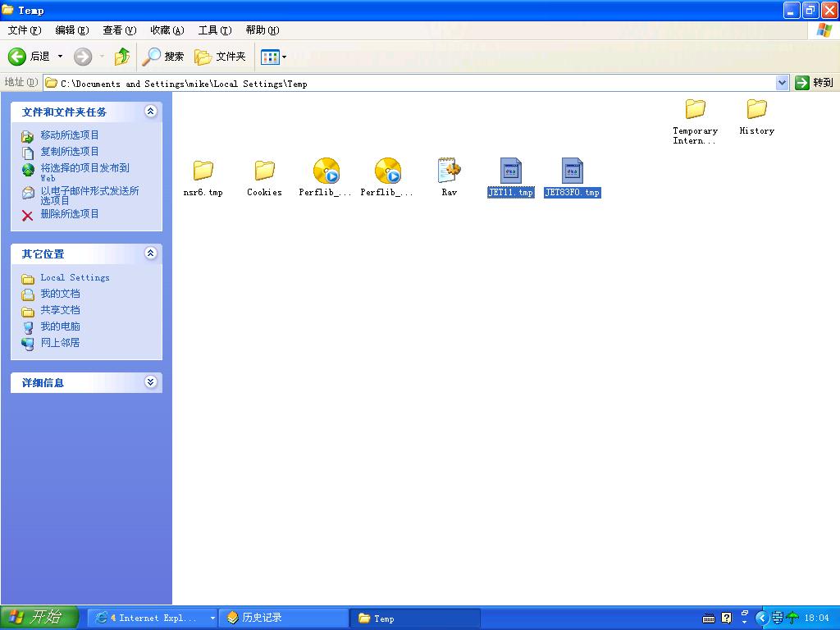The width and height of the screenshot is (840, 630).
Task: Open the 工具(T) menu
Action: (214, 30)
